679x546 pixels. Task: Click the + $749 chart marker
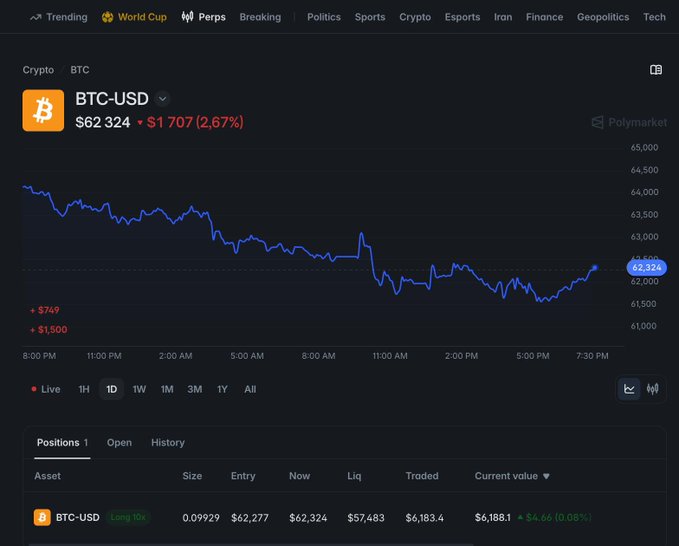[x=45, y=310]
